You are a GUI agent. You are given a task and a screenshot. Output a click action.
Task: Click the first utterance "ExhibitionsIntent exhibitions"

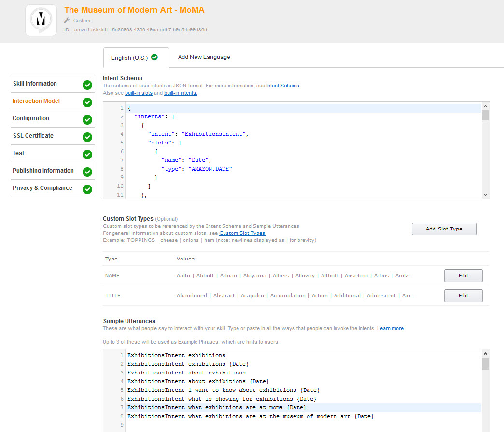coord(176,356)
